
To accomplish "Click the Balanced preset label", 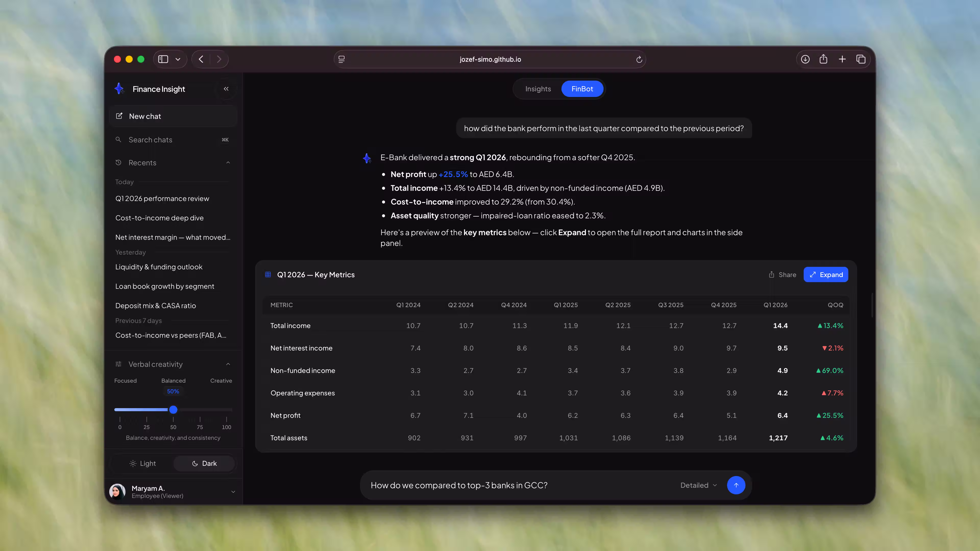I will coord(173,381).
